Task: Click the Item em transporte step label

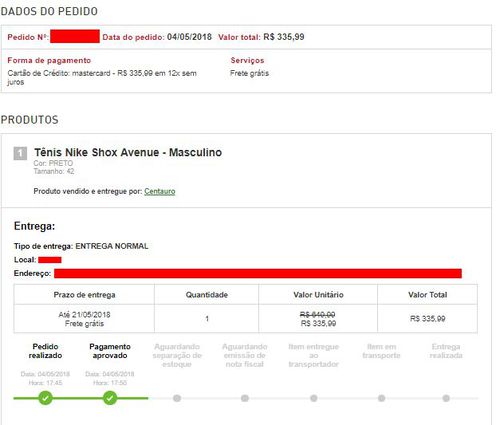Action: 382,351
